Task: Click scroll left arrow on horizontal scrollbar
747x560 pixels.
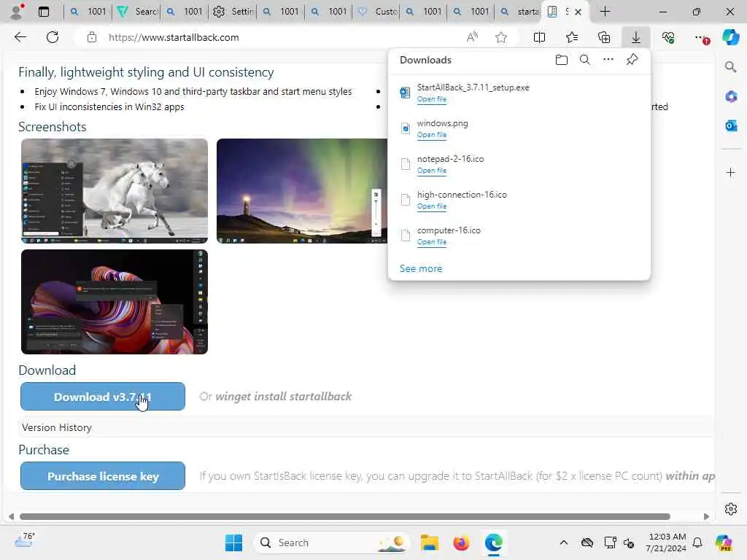Action: (11, 517)
